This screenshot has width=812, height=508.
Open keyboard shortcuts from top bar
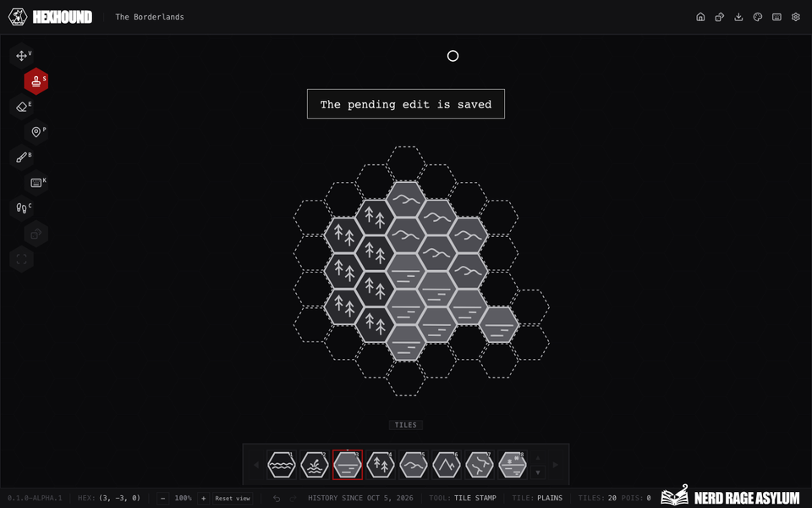point(776,17)
